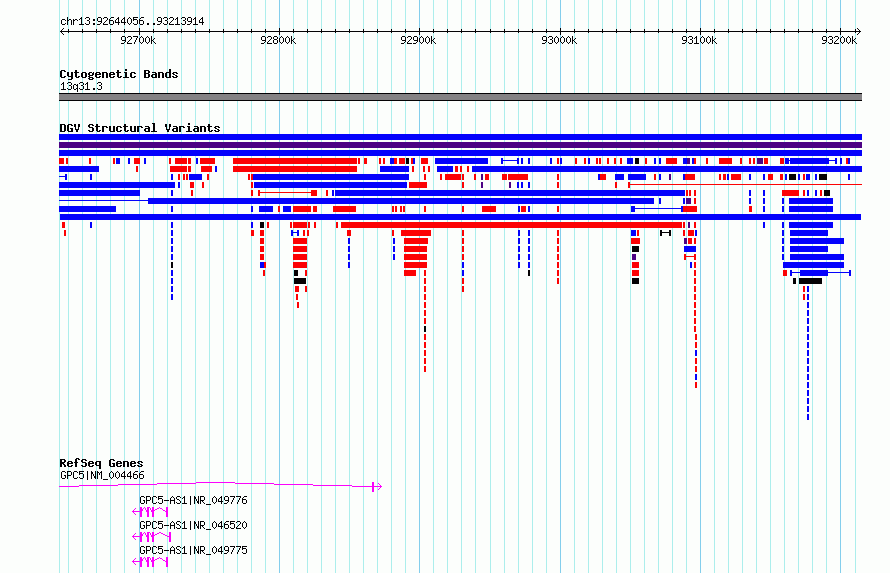
Task: Select the GPC5|NM_004466 gene label
Action: click(102, 475)
